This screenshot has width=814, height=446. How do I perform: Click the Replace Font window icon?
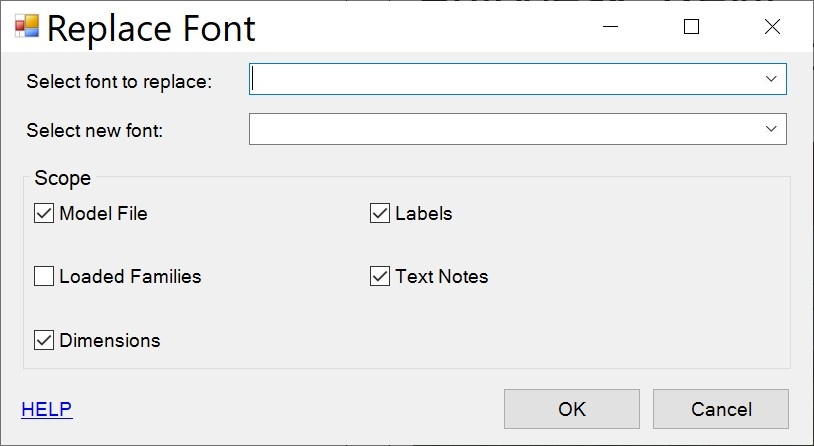[27, 27]
